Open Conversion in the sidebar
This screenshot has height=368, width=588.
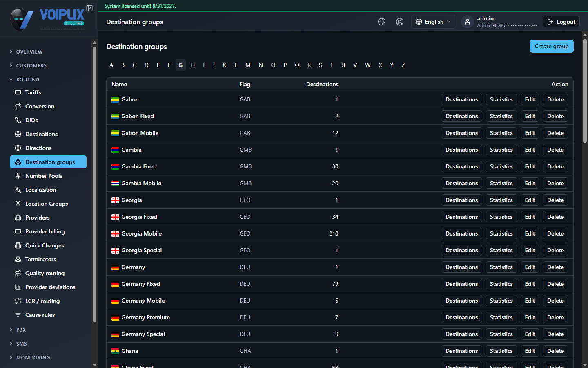(48, 106)
